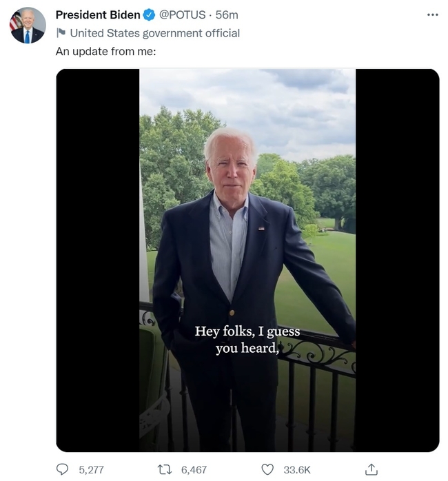This screenshot has width=448, height=481.
Task: Click the blue verified badge
Action: [x=149, y=14]
